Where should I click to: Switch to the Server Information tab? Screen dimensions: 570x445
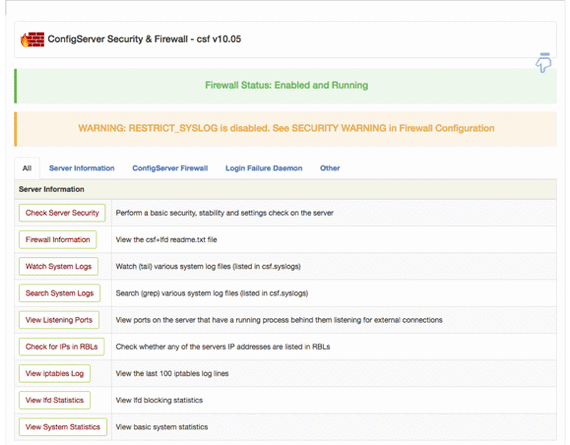[82, 168]
